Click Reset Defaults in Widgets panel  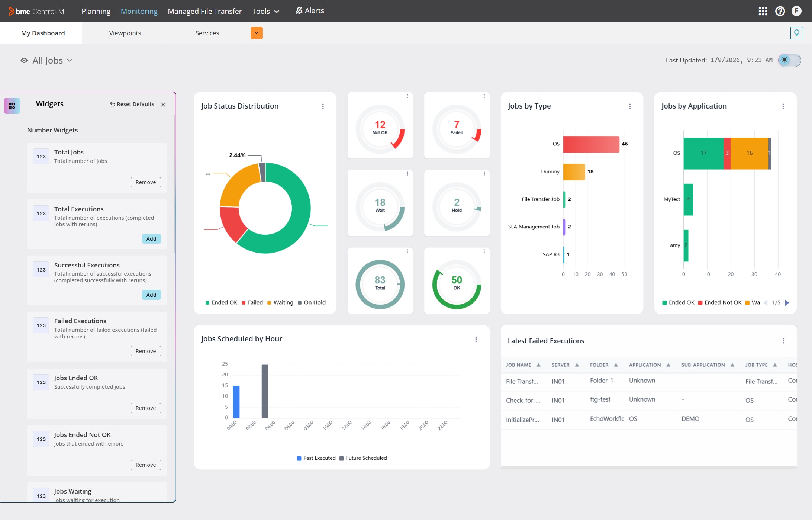[x=132, y=104]
